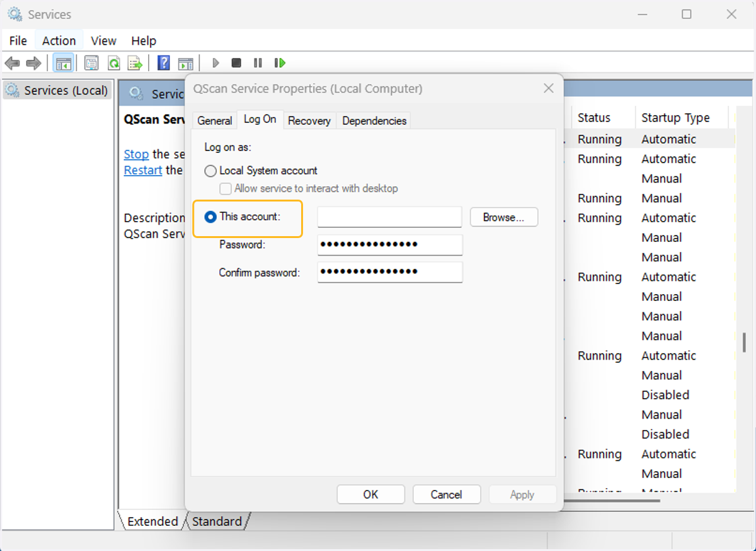Viewport: 756px width, 551px height.
Task: Click the Apply button
Action: [522, 495]
